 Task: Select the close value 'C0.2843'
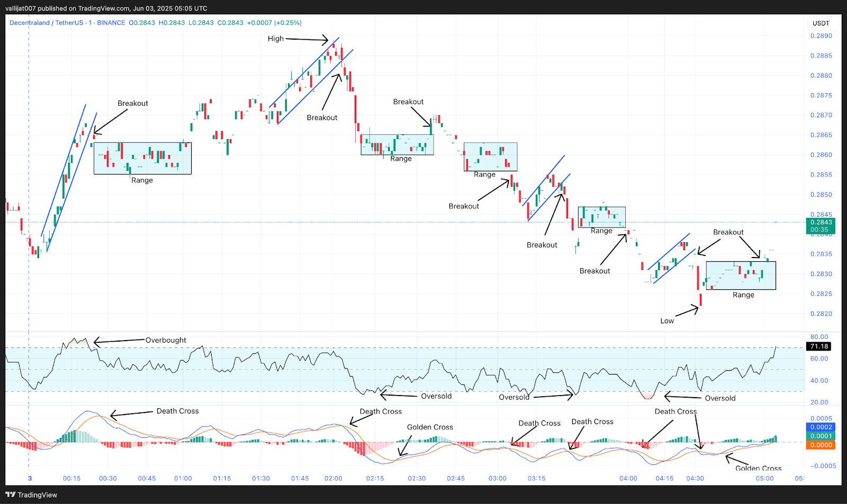(230, 23)
